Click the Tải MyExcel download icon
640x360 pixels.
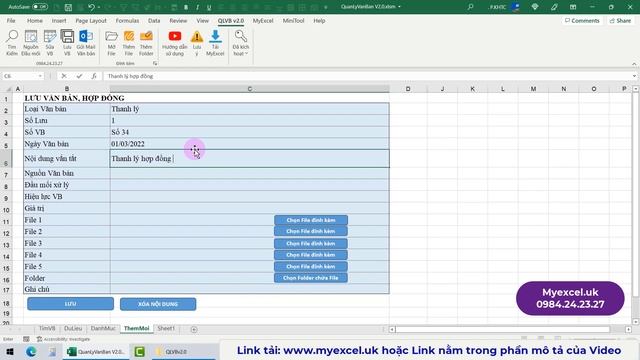pos(215,42)
